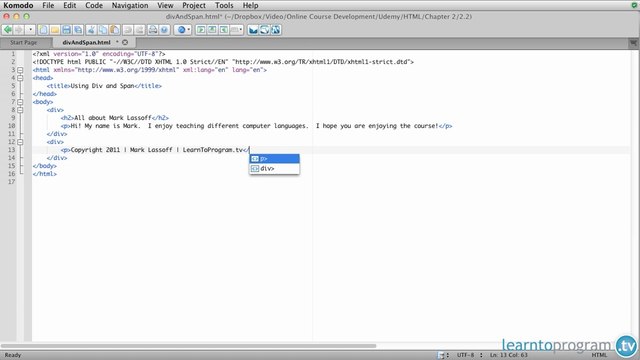Open the Help menu
The height and width of the screenshot is (360, 640).
250,5
